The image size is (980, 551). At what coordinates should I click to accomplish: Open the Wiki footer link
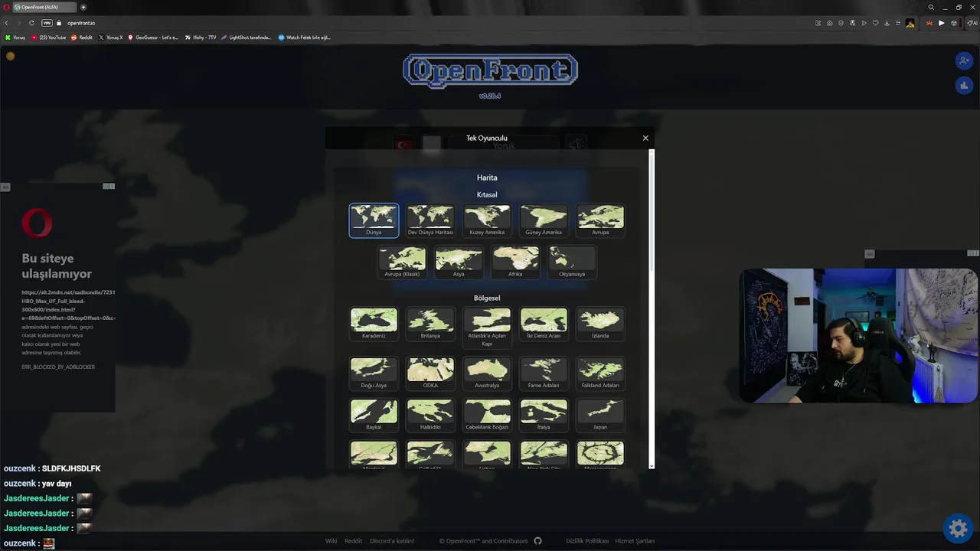click(x=331, y=541)
